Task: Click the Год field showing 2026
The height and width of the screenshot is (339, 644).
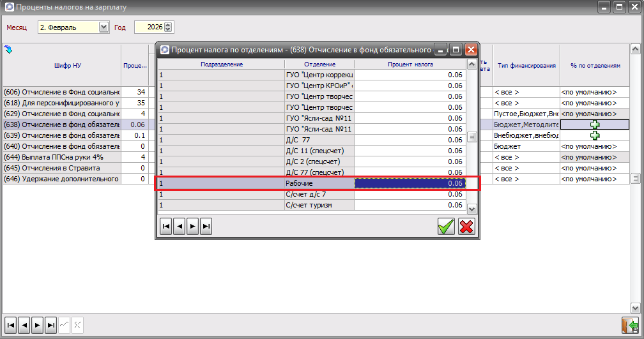Action: click(x=148, y=27)
